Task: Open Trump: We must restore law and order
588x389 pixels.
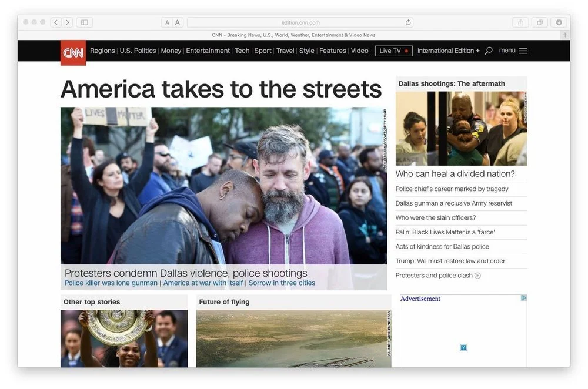Action: click(x=450, y=261)
